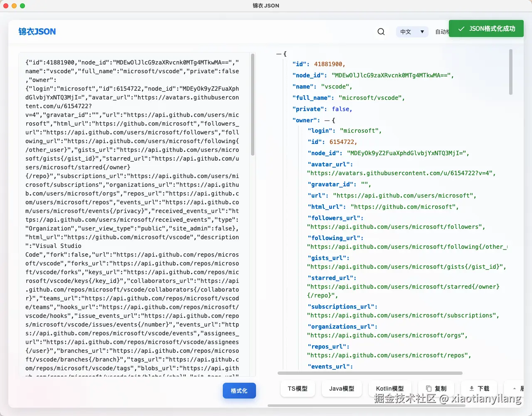Click the checkmark icon in success toast
This screenshot has height=416, width=532.
pos(461,29)
